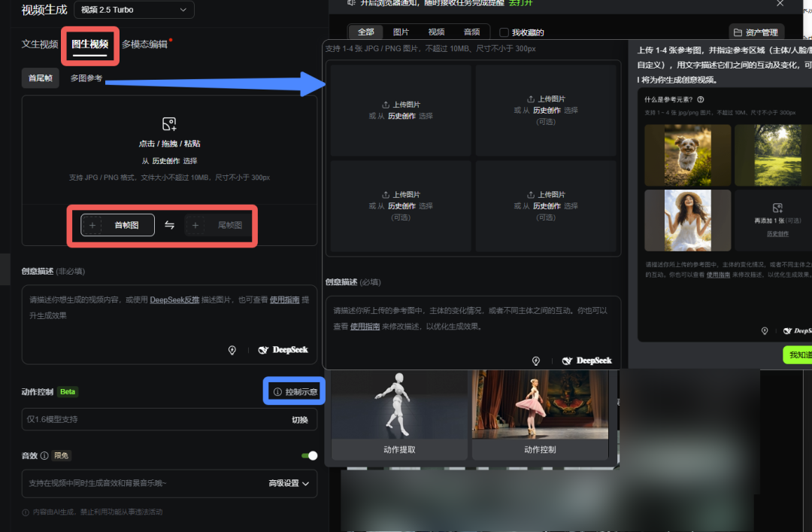This screenshot has width=812, height=532.
Task: Switch to the 文生视频 tab
Action: [x=40, y=44]
